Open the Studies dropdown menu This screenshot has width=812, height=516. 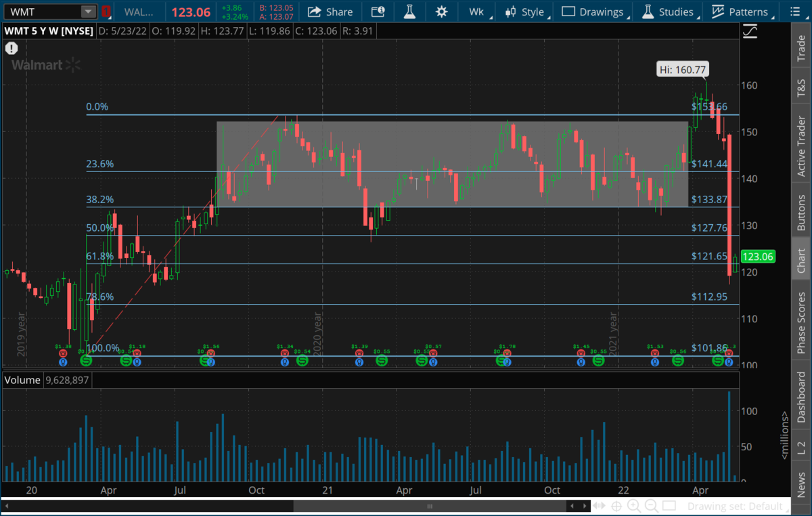tap(669, 12)
